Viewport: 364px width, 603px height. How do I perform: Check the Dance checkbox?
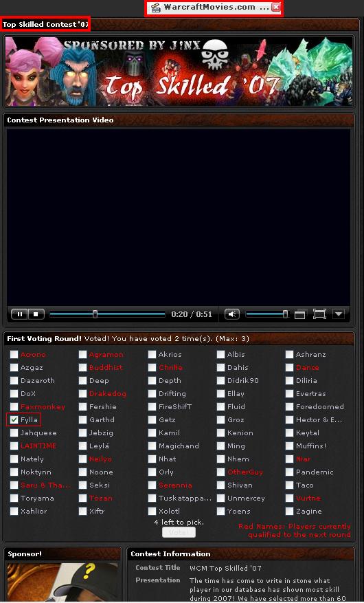(289, 368)
